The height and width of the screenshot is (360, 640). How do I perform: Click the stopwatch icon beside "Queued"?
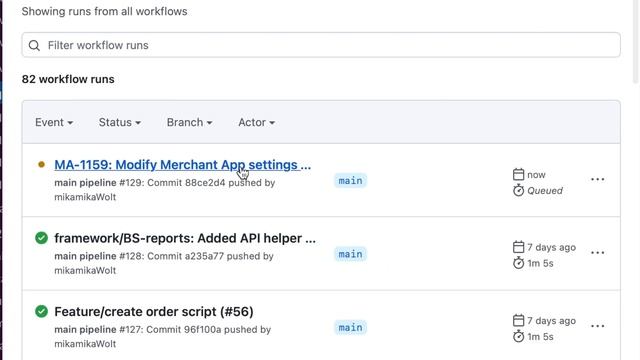pyautogui.click(x=518, y=190)
